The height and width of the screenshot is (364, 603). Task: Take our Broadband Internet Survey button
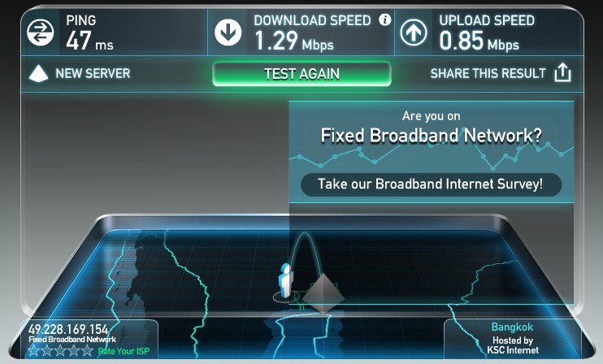(x=431, y=184)
